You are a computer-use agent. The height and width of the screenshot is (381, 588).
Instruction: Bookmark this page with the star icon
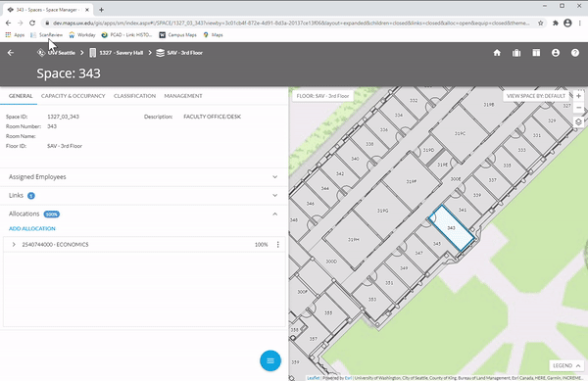(x=540, y=23)
